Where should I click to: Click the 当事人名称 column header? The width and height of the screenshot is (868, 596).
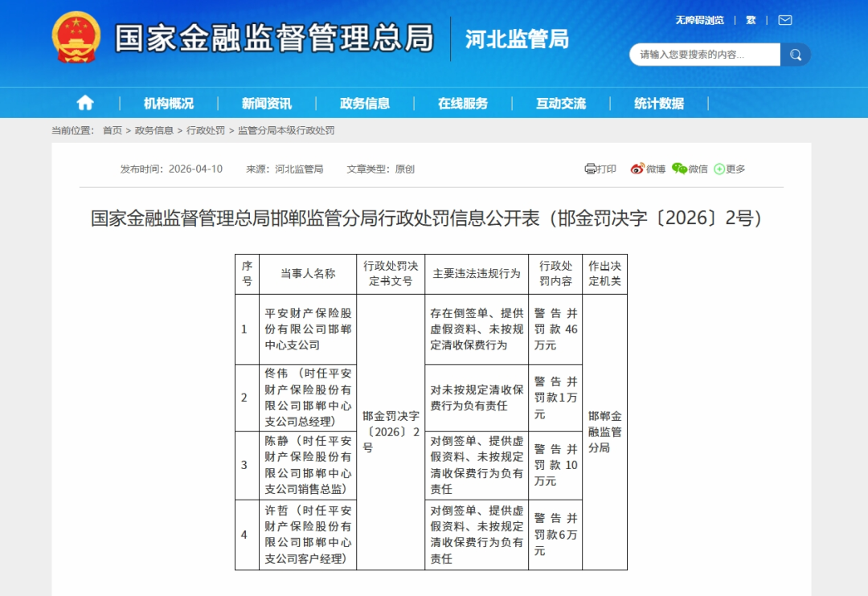pyautogui.click(x=308, y=274)
